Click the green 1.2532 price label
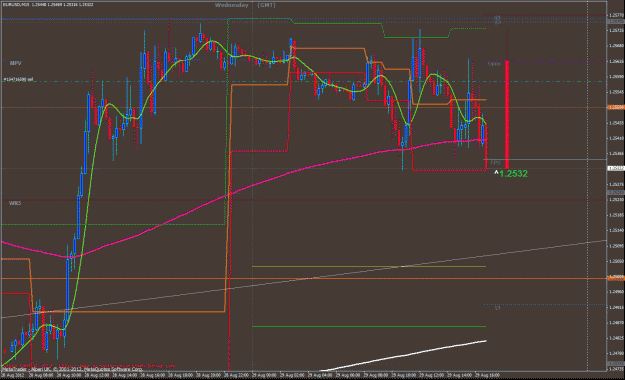The width and height of the screenshot is (625, 380). point(513,173)
